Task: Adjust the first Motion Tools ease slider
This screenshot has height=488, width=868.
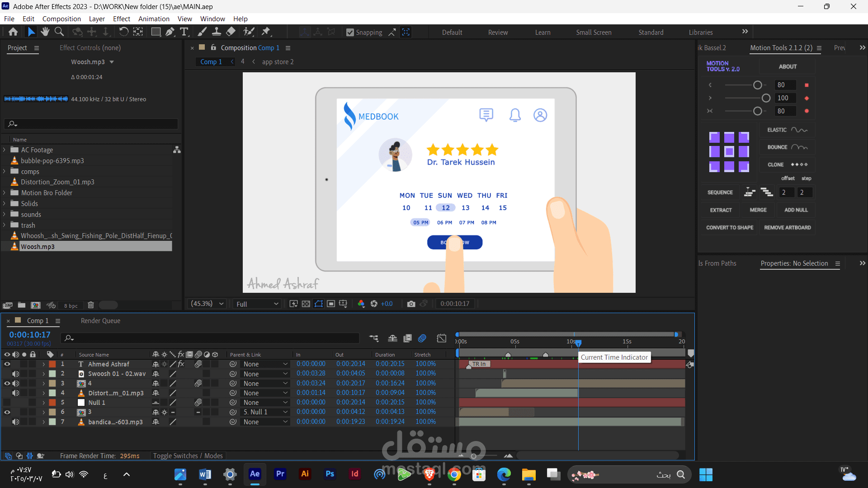Action: [x=757, y=85]
